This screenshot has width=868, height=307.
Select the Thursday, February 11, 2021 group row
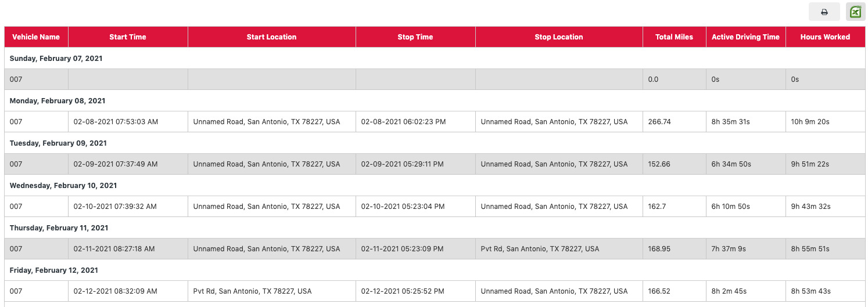coord(435,228)
